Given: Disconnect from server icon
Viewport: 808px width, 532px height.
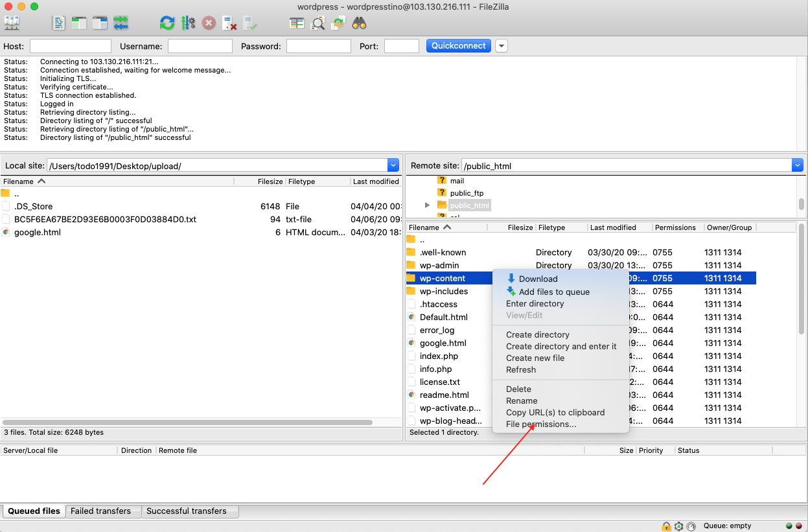Looking at the screenshot, I should 229,24.
